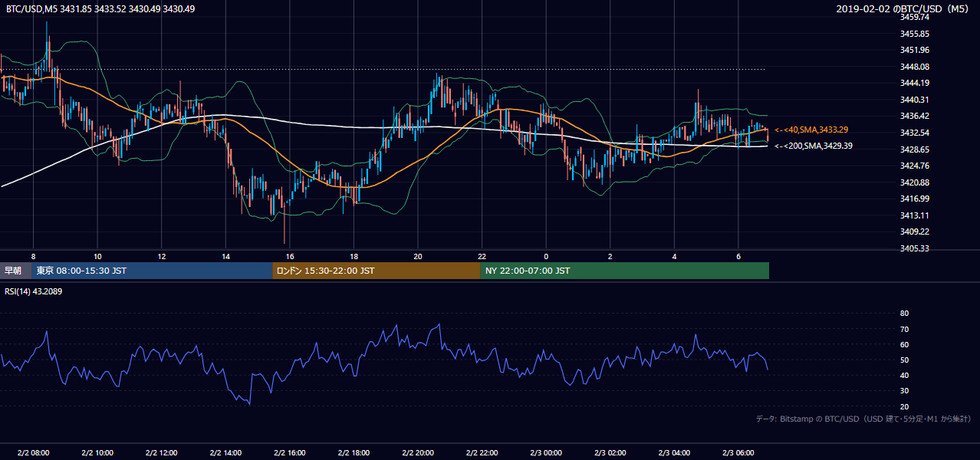Click the Tokyo 08:00-15:30 JST session bar
980x460 pixels.
(152, 271)
